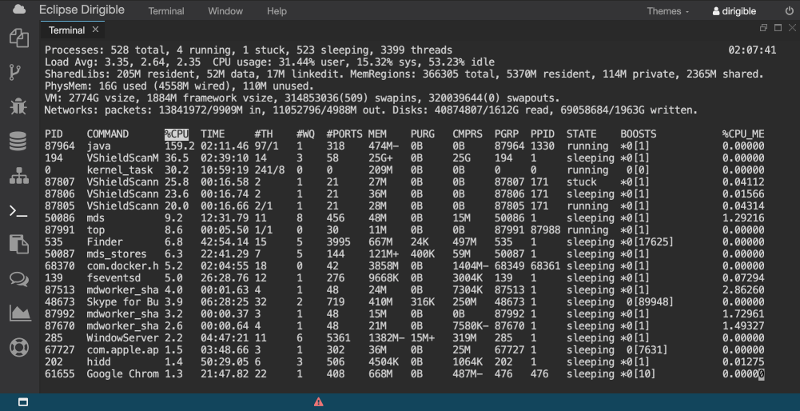The width and height of the screenshot is (800, 411).
Task: Close the Terminal tab with X
Action: point(95,30)
